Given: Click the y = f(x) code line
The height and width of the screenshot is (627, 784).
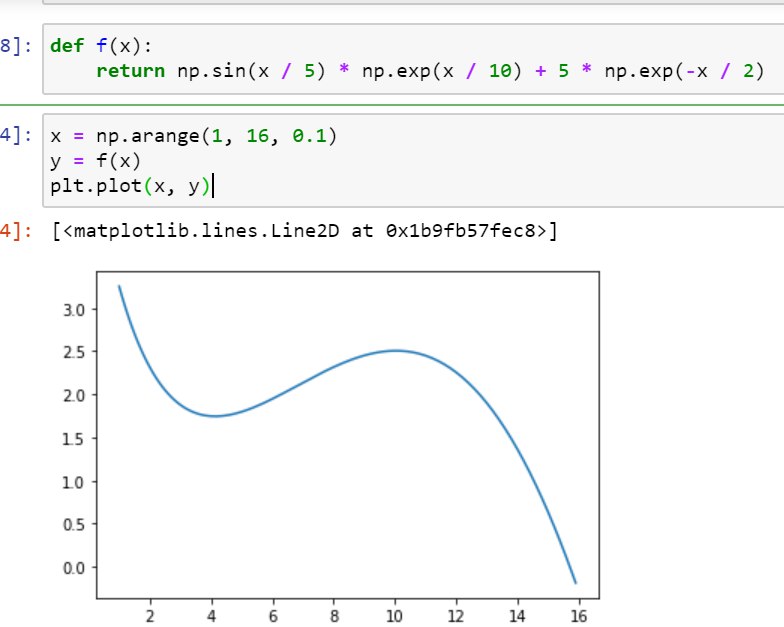Looking at the screenshot, I should [95, 161].
